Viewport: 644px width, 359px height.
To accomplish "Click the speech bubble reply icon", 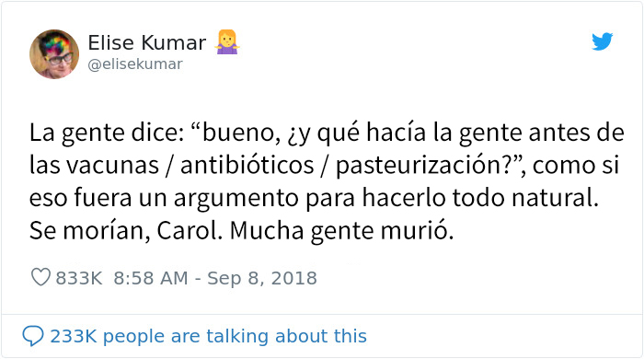I will [x=33, y=336].
